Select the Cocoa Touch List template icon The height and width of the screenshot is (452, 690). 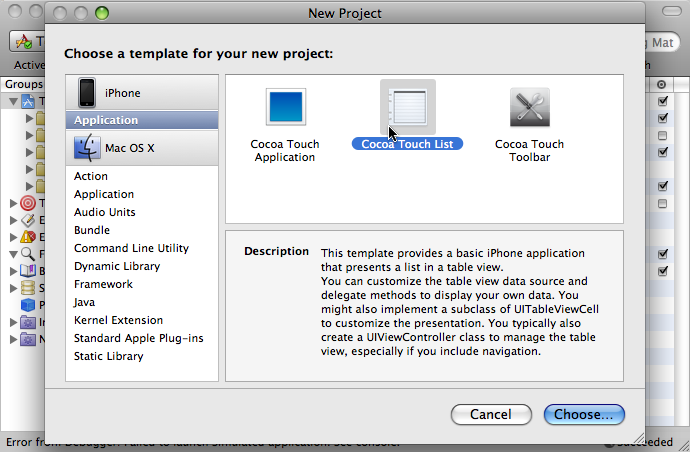point(408,107)
